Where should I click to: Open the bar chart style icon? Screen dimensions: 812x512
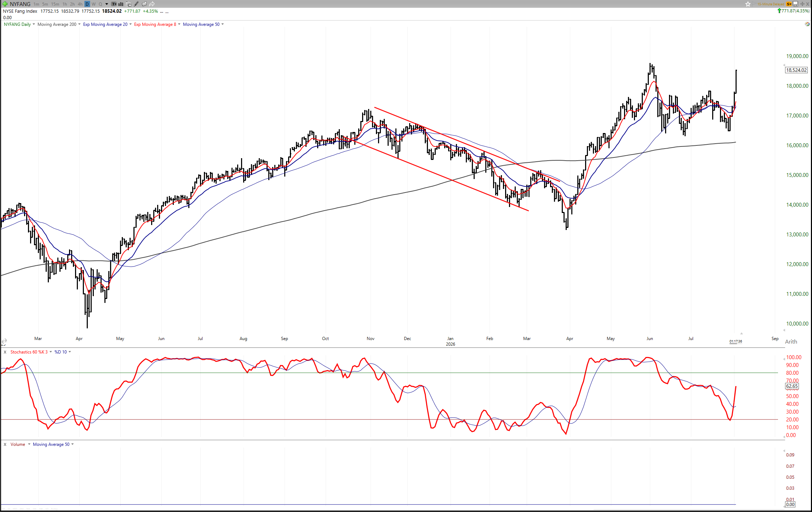120,4
